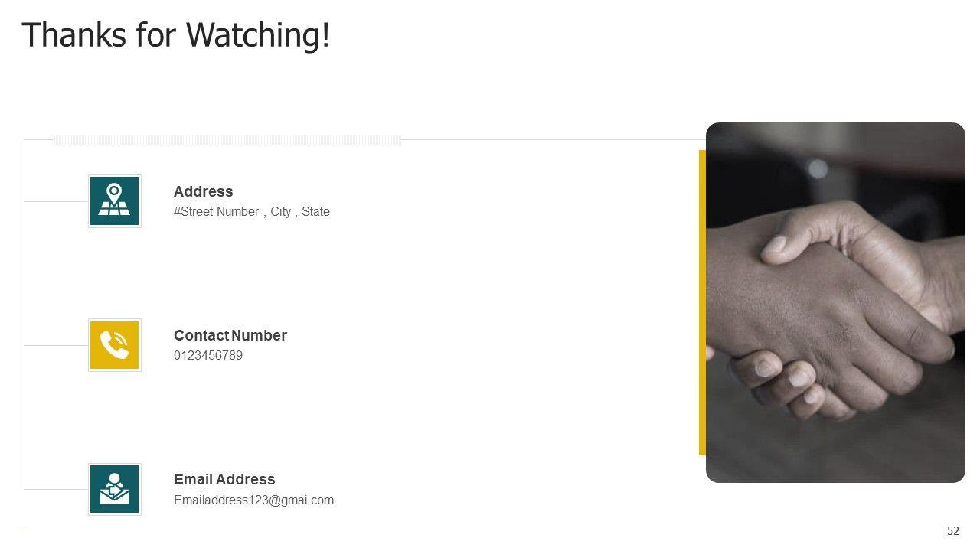
Task: Select the phone number 0123456789
Action: (x=208, y=356)
